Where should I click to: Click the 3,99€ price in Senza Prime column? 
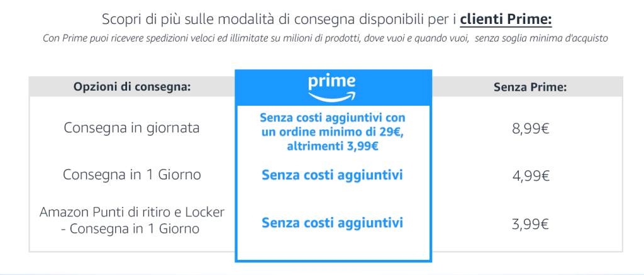tap(531, 222)
